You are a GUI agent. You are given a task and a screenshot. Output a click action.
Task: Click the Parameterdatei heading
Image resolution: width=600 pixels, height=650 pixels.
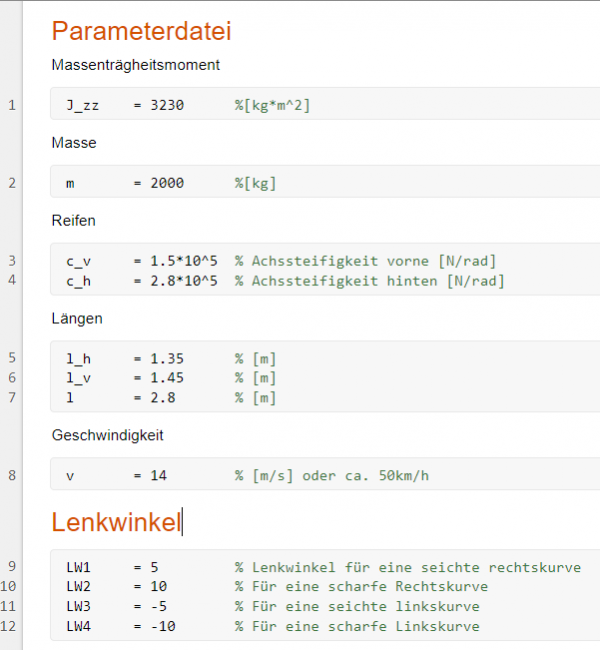click(x=141, y=31)
